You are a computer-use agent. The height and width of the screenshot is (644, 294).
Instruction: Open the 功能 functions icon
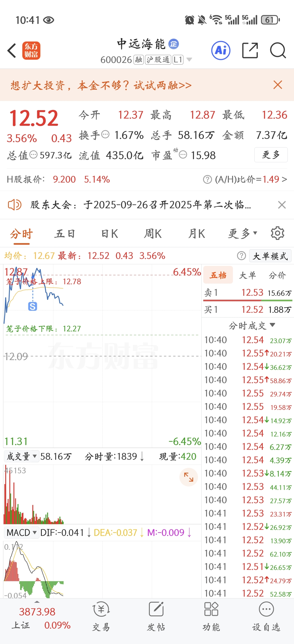point(211,616)
